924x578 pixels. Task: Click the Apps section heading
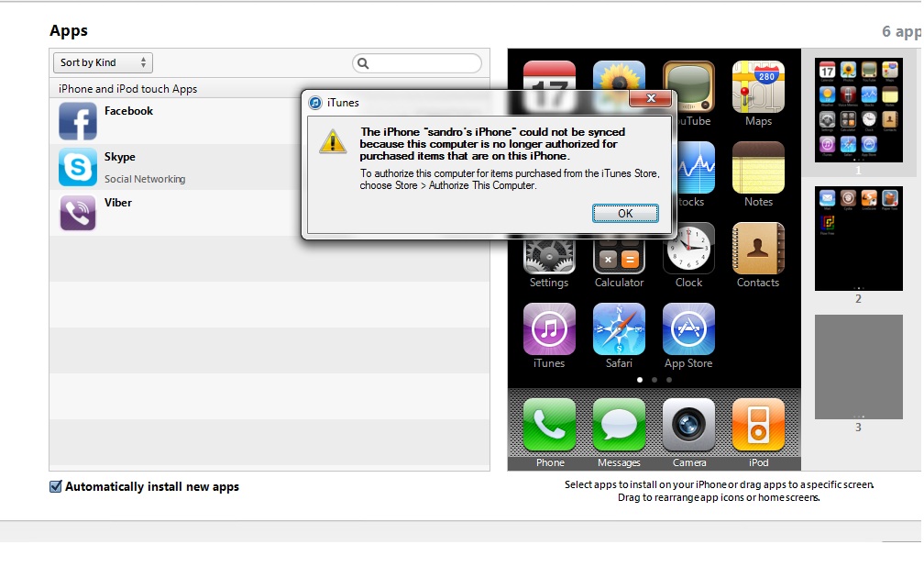pyautogui.click(x=69, y=30)
